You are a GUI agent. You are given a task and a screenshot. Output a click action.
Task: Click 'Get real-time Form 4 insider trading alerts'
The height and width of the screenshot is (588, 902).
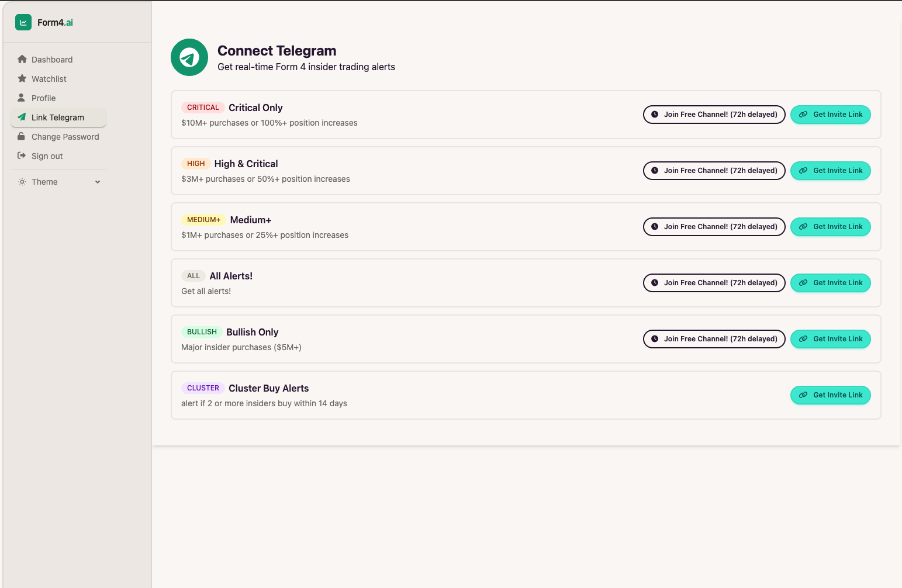click(x=306, y=67)
